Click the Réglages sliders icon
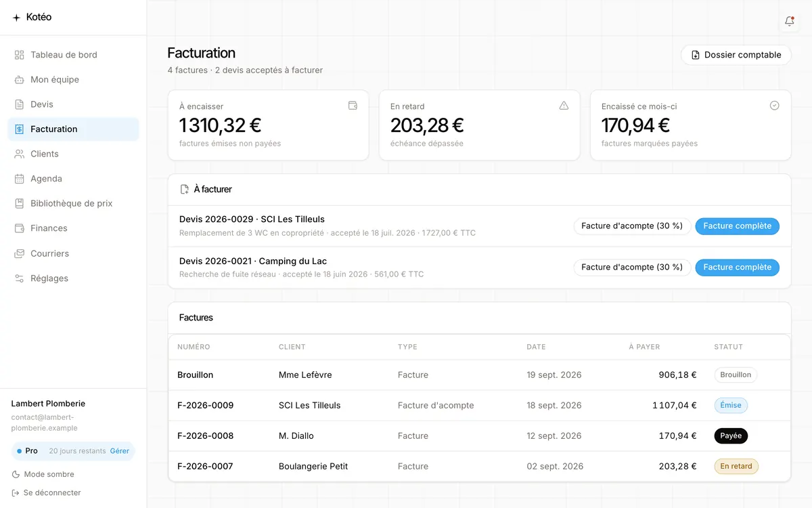 pyautogui.click(x=19, y=278)
